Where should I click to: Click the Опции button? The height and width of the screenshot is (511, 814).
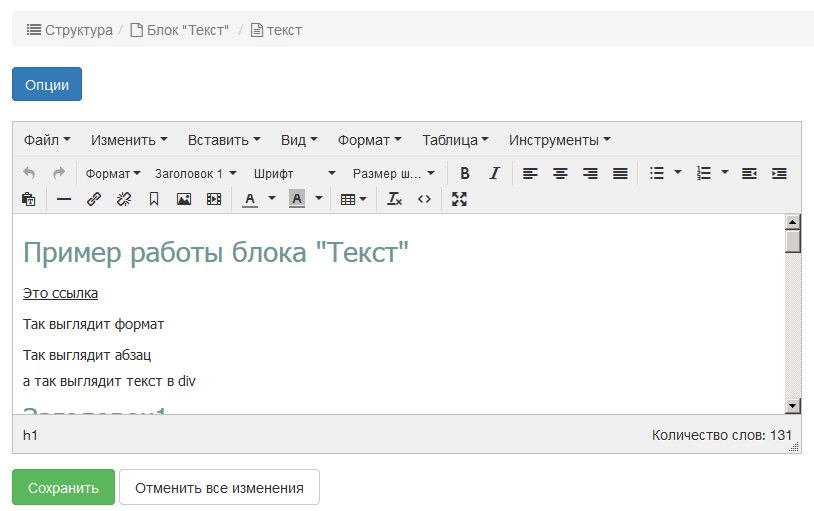pyautogui.click(x=47, y=84)
